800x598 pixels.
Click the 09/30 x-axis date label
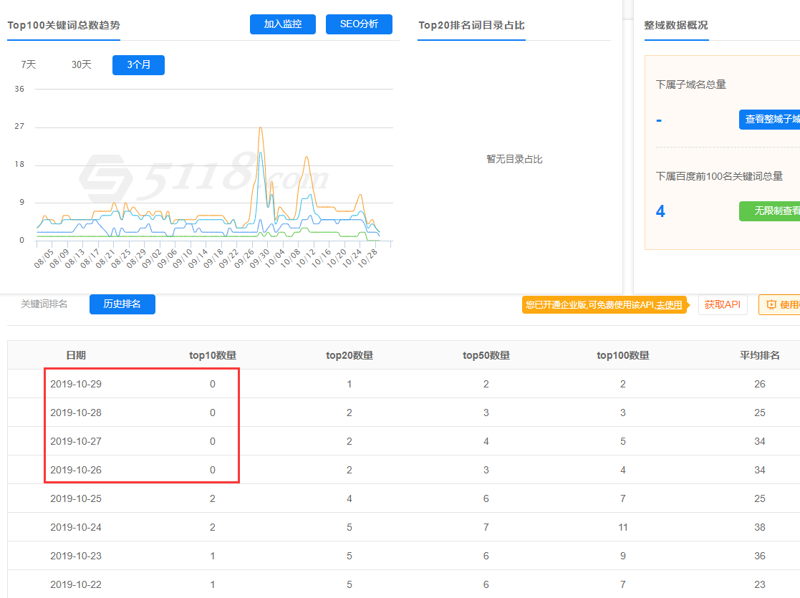[260, 258]
